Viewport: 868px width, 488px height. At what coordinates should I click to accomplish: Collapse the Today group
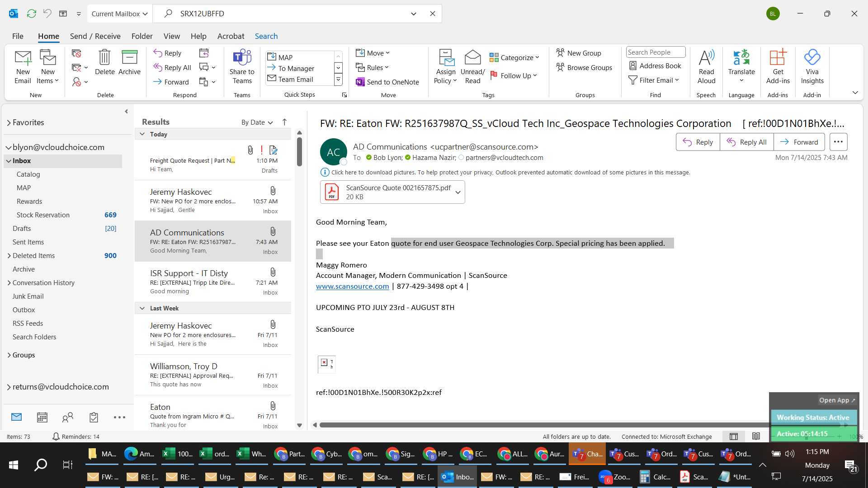(142, 134)
